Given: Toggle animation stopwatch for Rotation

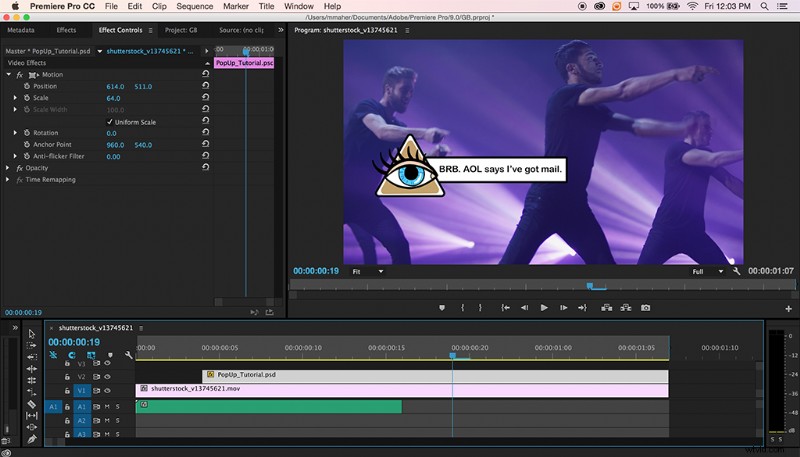Looking at the screenshot, I should [27, 133].
